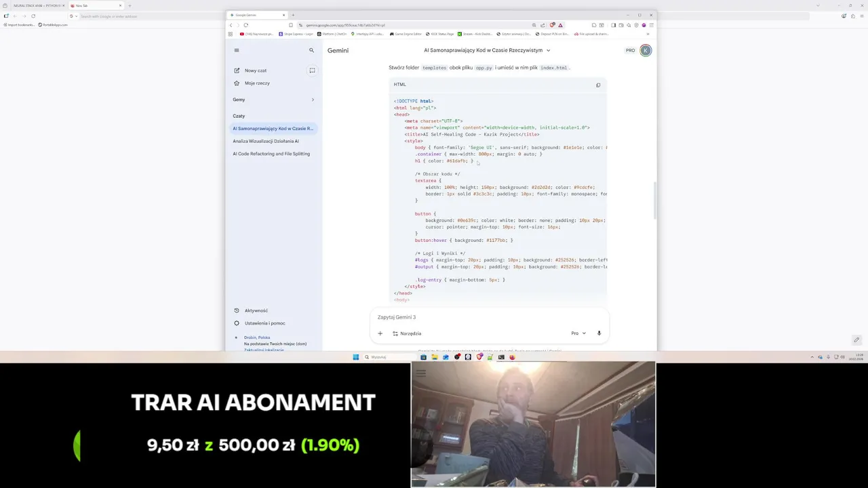The image size is (868, 488).
Task: Click the zoom magnifier icon in the address bar
Action: coord(534,25)
